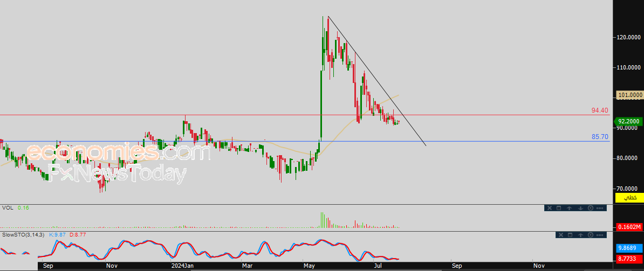Click the SlowSTO(3,14,3) indicator label

pyautogui.click(x=23, y=234)
